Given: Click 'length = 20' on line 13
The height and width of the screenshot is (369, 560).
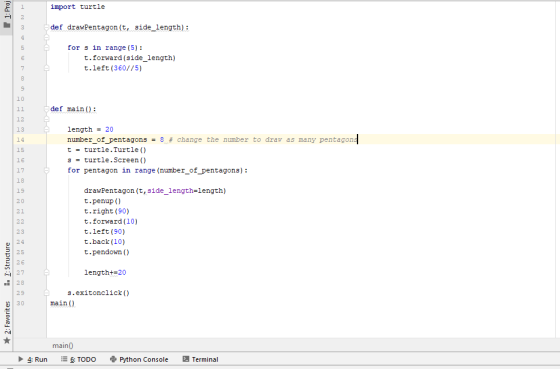Looking at the screenshot, I should pyautogui.click(x=90, y=130).
